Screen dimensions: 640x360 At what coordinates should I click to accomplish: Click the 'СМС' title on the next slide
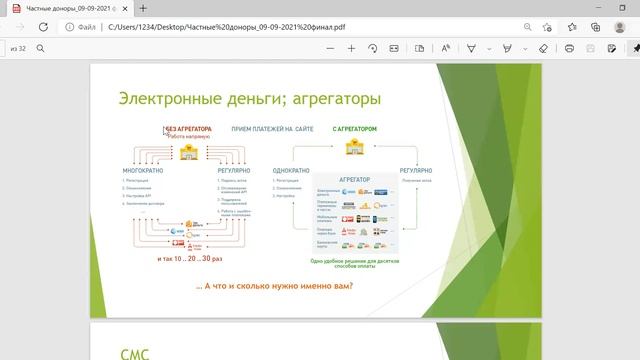135,354
